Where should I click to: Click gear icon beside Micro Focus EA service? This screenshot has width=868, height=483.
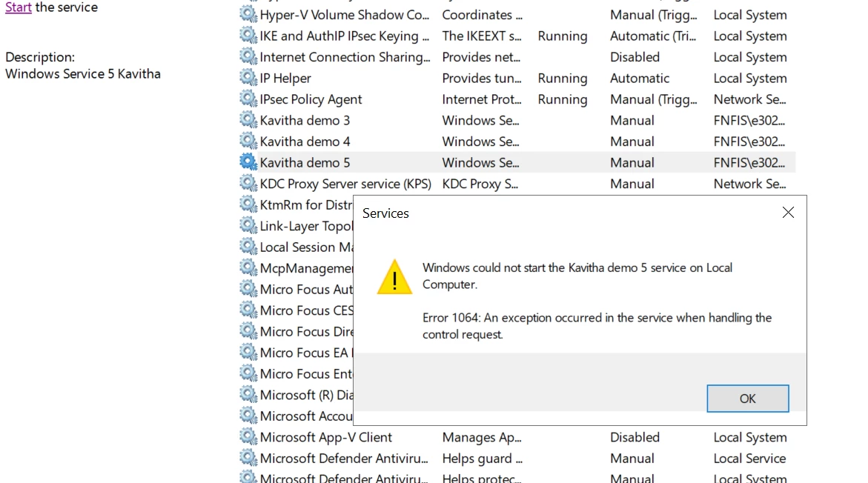(x=248, y=352)
